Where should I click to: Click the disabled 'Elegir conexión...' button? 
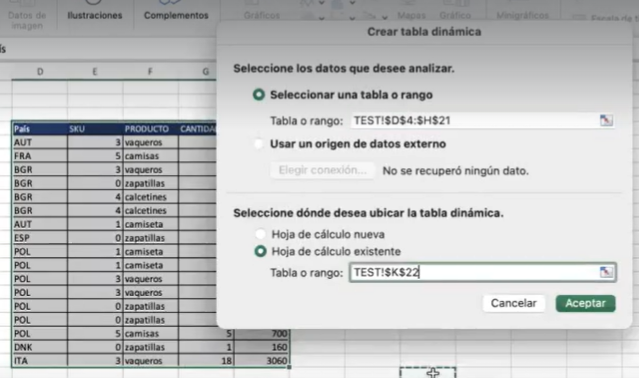click(x=322, y=170)
